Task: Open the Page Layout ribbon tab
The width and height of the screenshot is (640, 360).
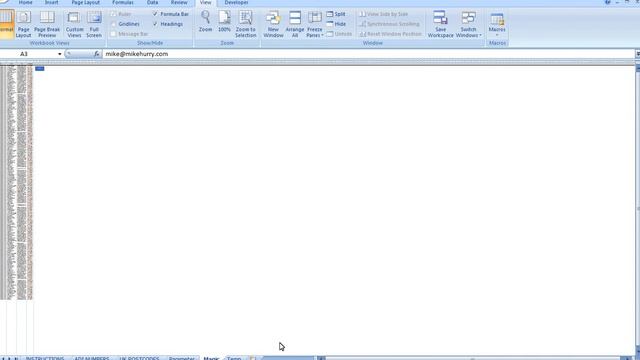Action: pos(85,2)
